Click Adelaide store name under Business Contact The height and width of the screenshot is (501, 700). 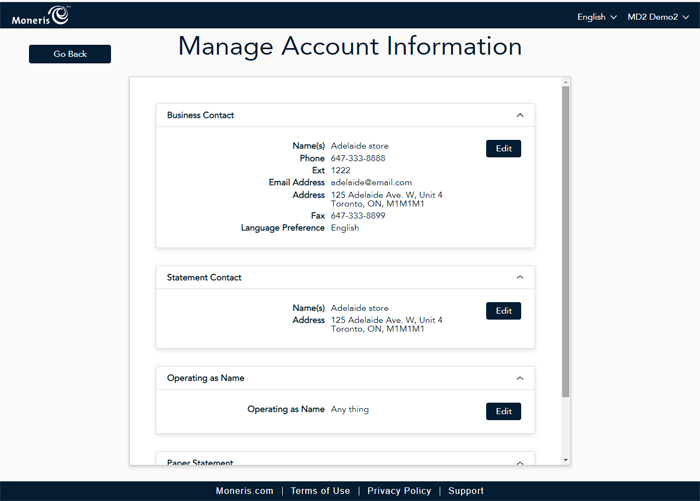[x=359, y=146]
